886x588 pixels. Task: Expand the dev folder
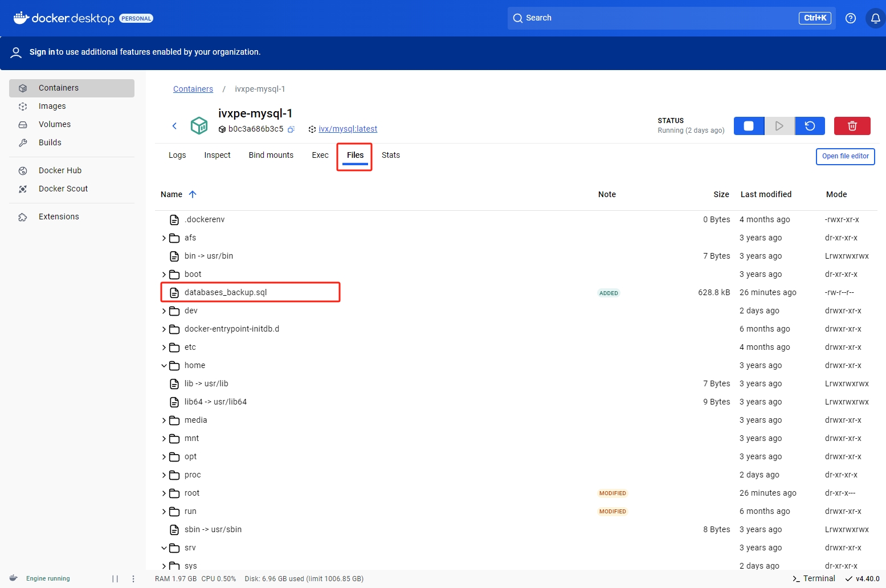click(x=164, y=311)
